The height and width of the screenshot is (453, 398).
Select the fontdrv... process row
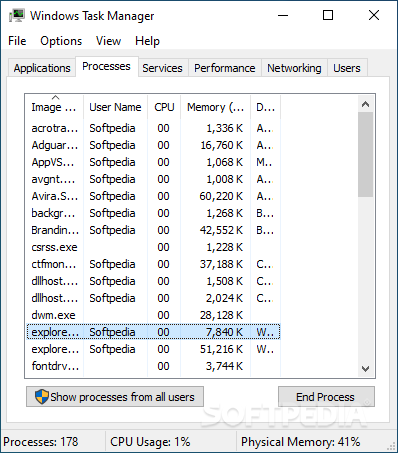coord(153,366)
